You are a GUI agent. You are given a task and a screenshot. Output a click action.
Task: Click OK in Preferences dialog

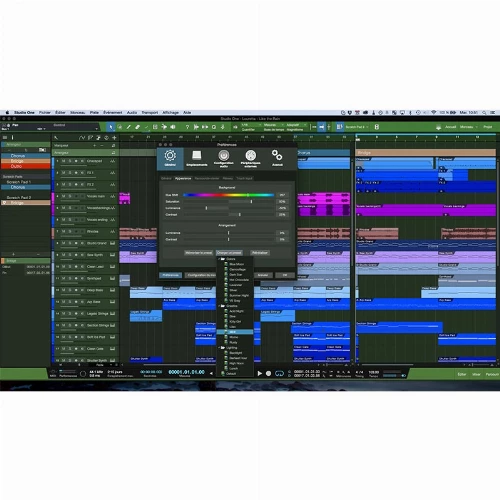click(285, 275)
